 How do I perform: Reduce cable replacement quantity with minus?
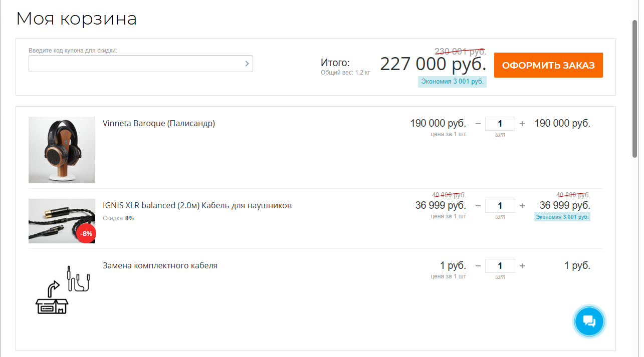coord(478,266)
